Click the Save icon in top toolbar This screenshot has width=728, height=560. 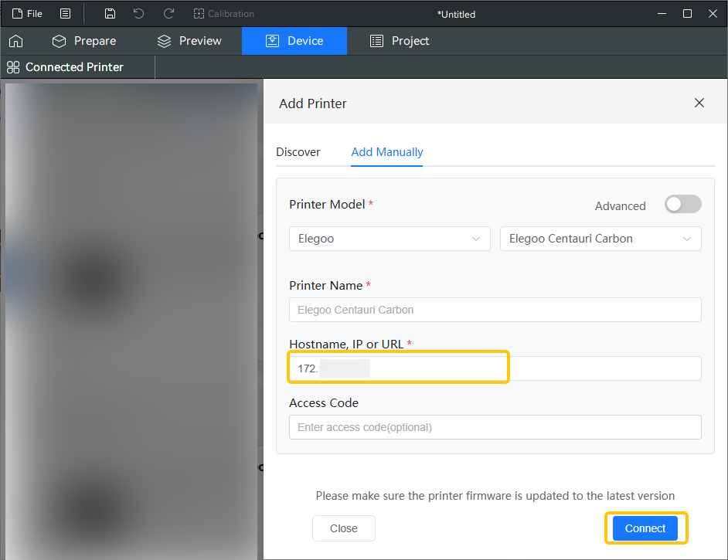110,13
